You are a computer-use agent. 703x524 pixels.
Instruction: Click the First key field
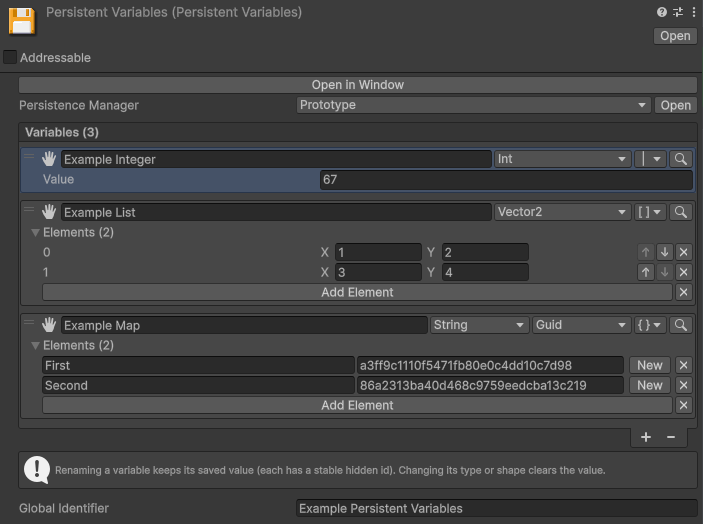pos(199,365)
